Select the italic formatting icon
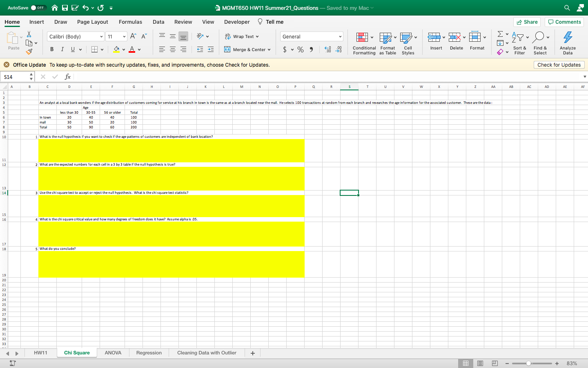The height and width of the screenshot is (368, 588). click(62, 49)
